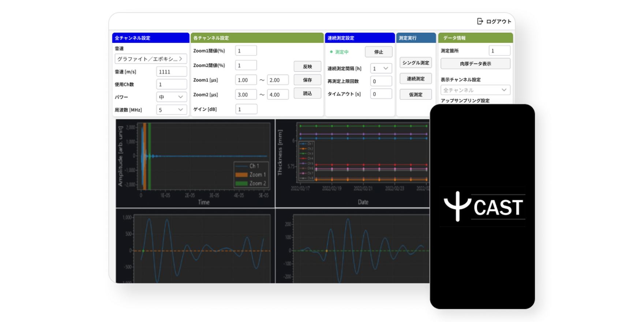Image resolution: width=644 pixels, height=322 pixels.
Task: Click the Date axis label on thickness chart
Action: coord(363,202)
